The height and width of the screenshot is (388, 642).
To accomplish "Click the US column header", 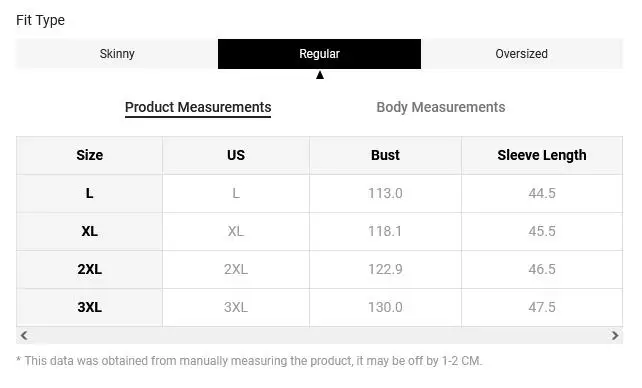I will pyautogui.click(x=236, y=156).
